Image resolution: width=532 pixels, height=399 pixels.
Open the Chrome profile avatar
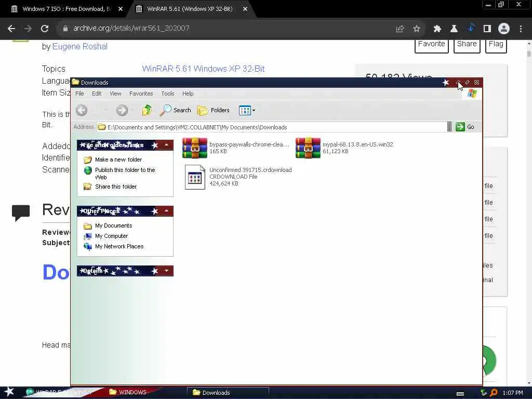coord(504,29)
